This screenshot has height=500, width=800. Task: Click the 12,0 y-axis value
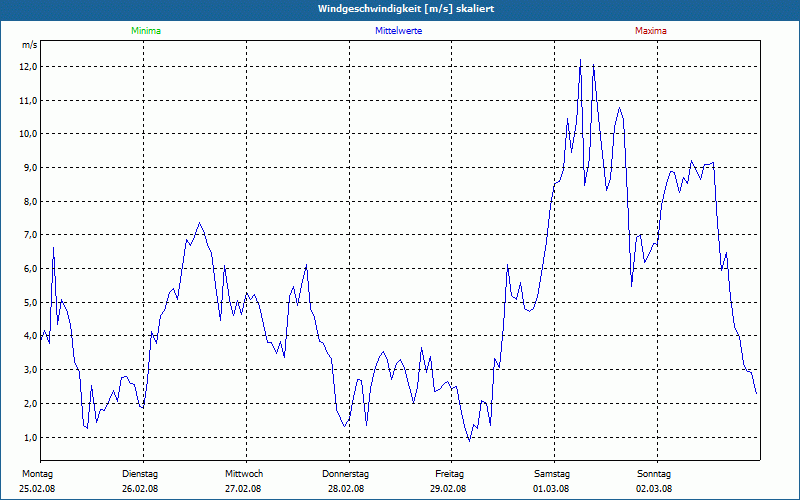(x=29, y=67)
